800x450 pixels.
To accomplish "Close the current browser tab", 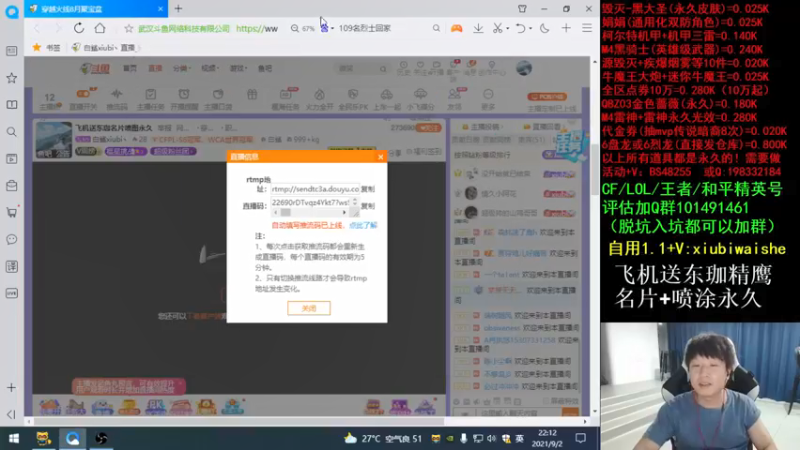I will (x=160, y=9).
